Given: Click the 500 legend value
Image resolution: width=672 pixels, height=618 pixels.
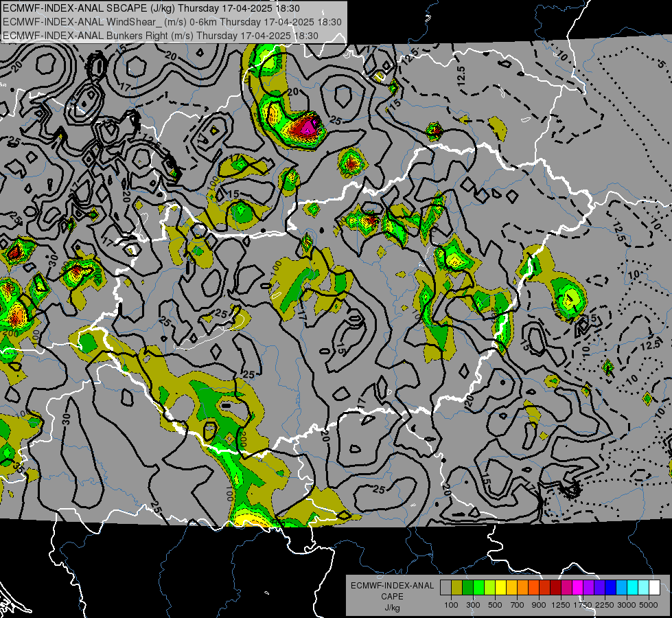Looking at the screenshot, I should [495, 605].
